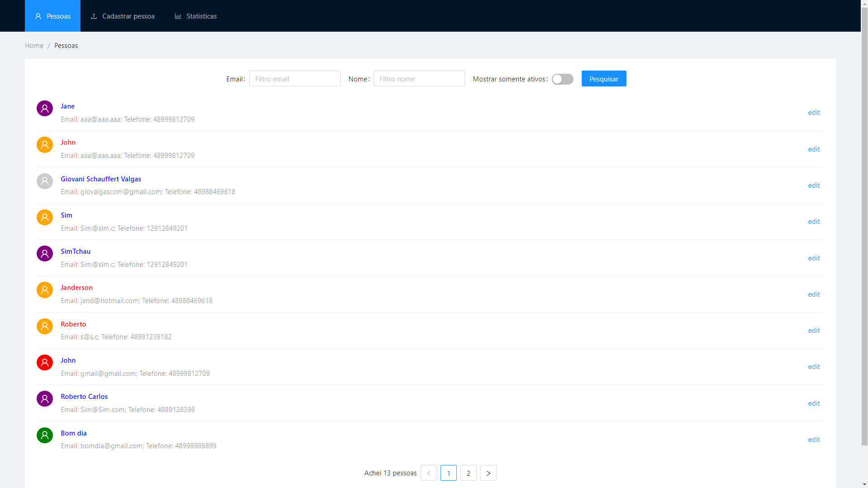Click Bom dia's green avatar icon

[x=44, y=435]
